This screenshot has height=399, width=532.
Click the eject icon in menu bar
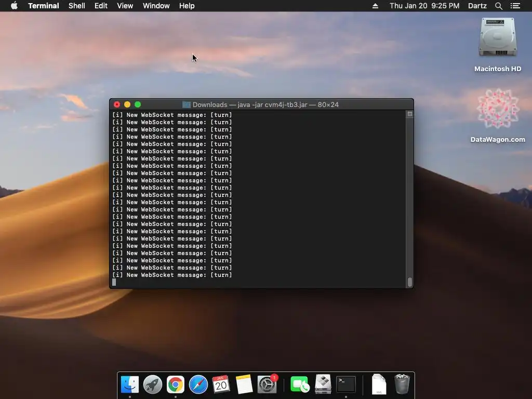click(375, 6)
